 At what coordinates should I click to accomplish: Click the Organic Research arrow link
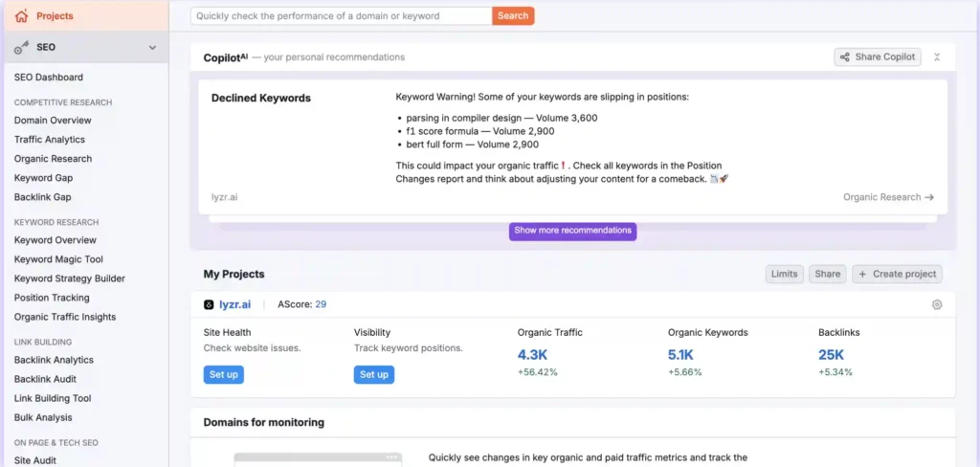click(888, 197)
